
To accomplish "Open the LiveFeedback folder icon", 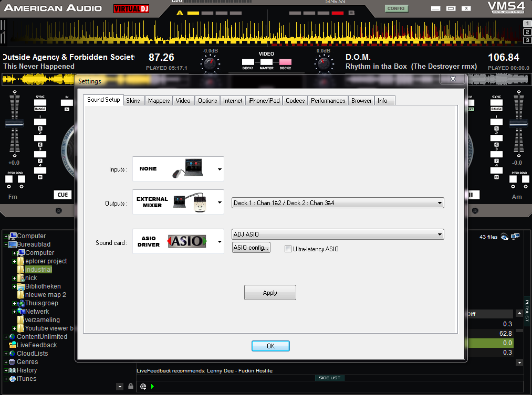I will click(13, 345).
